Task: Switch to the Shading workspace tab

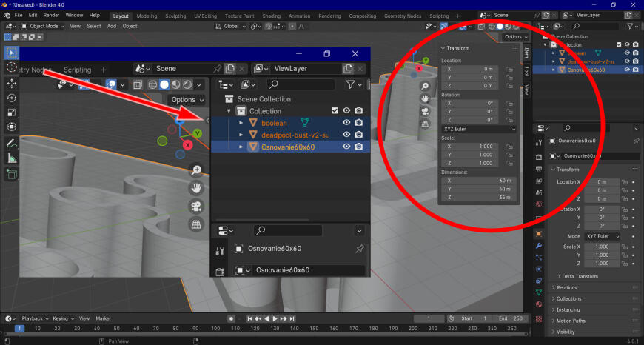Action: pos(272,16)
